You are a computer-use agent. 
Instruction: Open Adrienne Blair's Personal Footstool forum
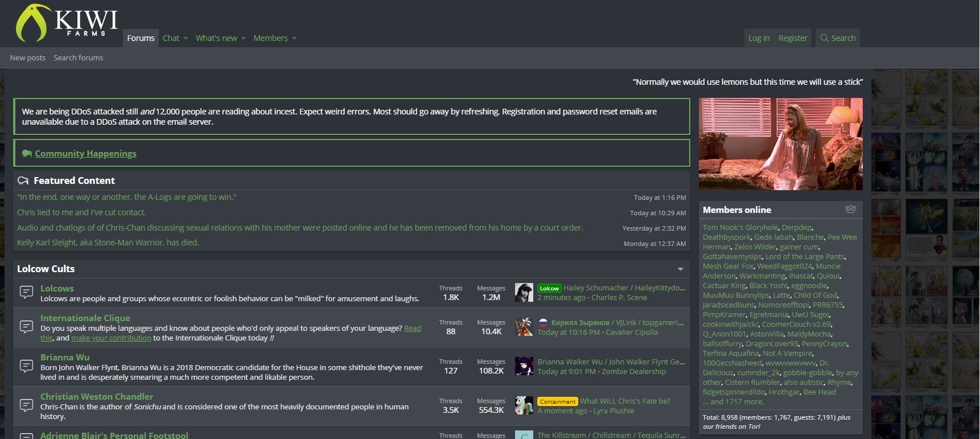point(114,435)
